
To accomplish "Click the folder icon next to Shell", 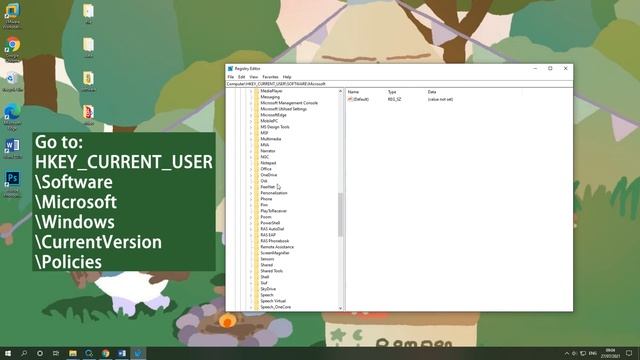I will 257,277.
